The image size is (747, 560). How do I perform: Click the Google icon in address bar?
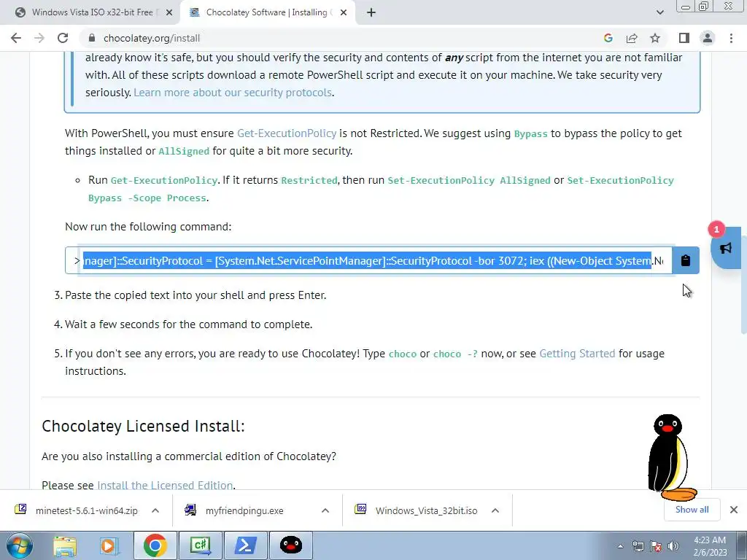(608, 38)
